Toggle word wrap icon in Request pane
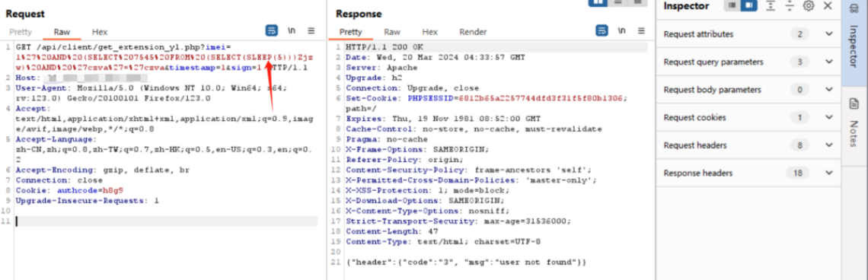Screen dimensions: 868x280 (x=271, y=31)
